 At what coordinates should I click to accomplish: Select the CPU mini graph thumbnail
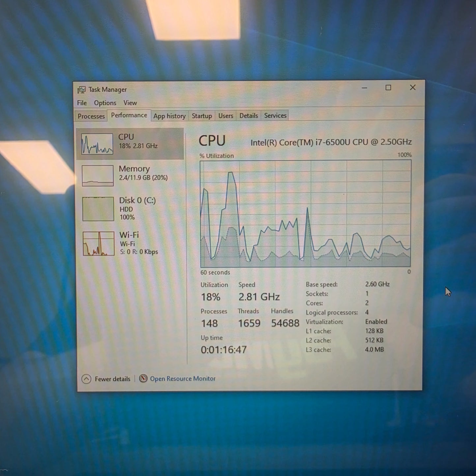(97, 144)
